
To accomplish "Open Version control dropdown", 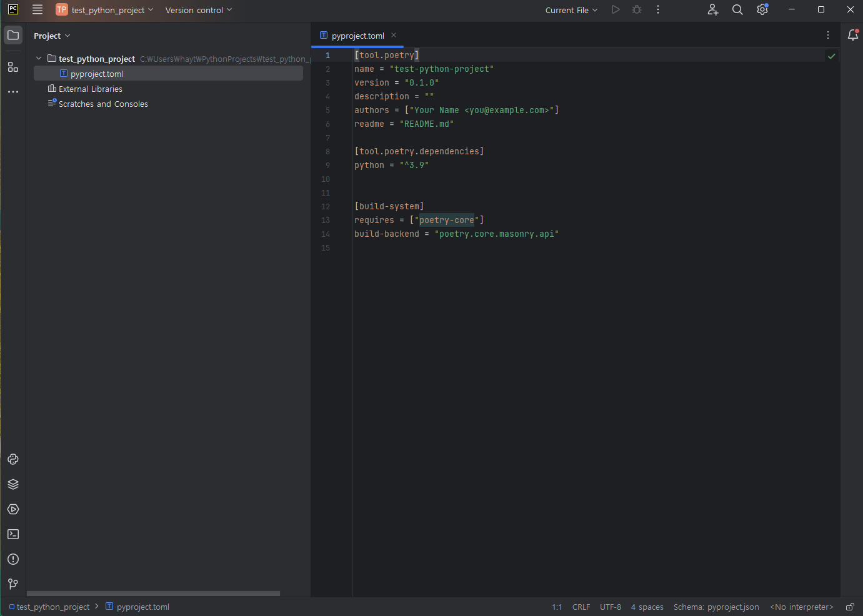I will point(198,10).
